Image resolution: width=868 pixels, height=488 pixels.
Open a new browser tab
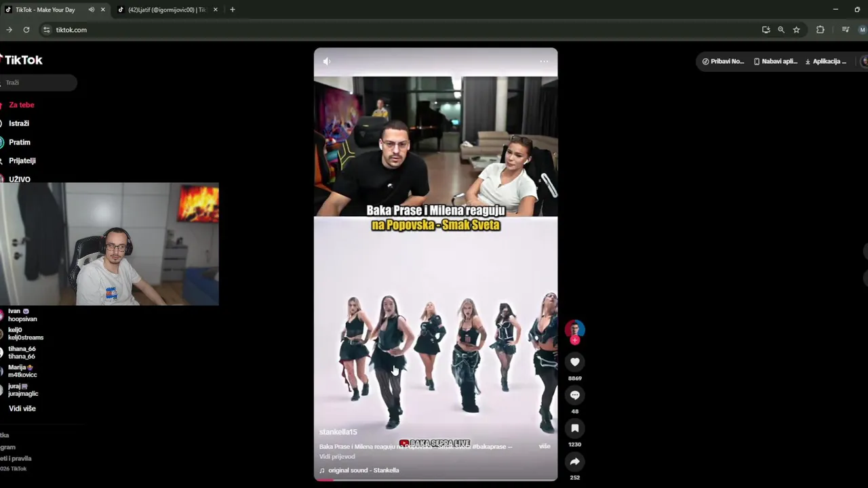pos(232,9)
